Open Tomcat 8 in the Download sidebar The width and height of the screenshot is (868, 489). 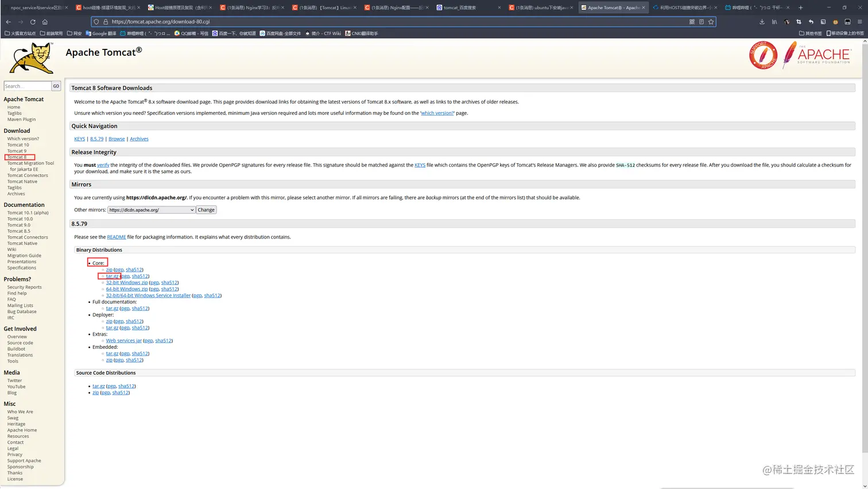(17, 157)
